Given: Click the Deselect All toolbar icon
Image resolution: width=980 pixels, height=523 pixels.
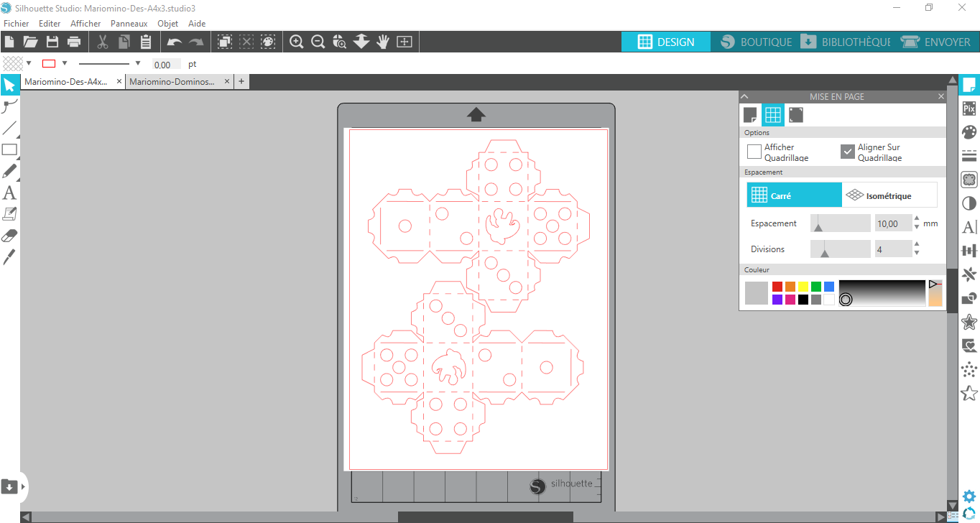Looking at the screenshot, I should tap(246, 42).
